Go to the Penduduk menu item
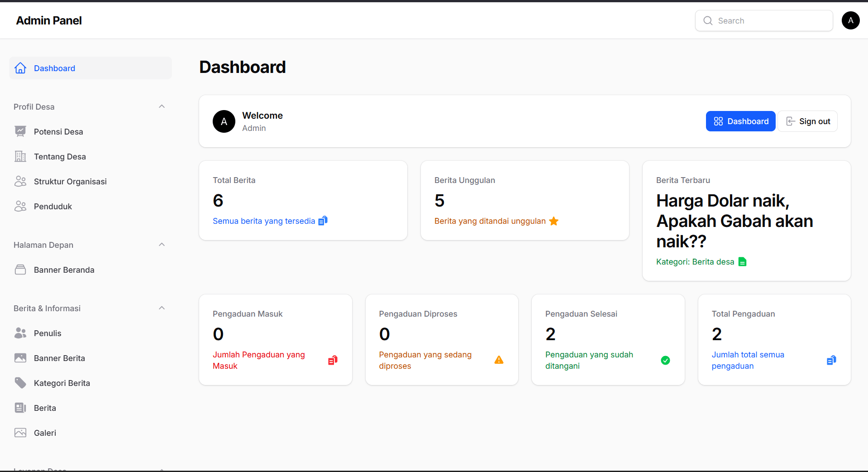 91,206
